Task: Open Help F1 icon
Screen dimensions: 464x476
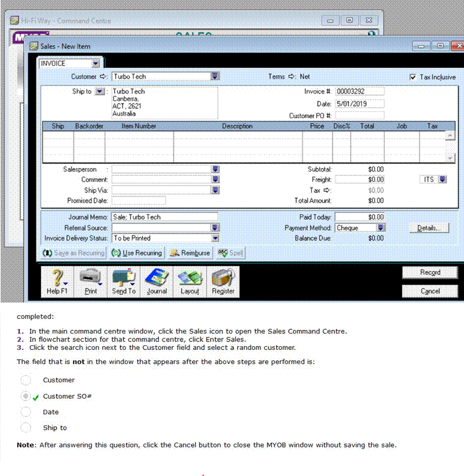Action: click(x=57, y=282)
